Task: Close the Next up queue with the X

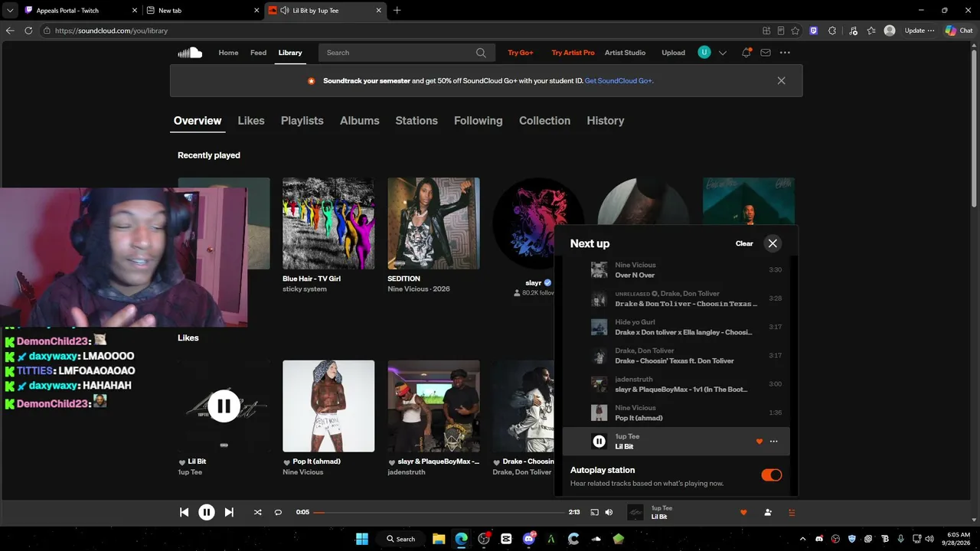Action: tap(773, 243)
